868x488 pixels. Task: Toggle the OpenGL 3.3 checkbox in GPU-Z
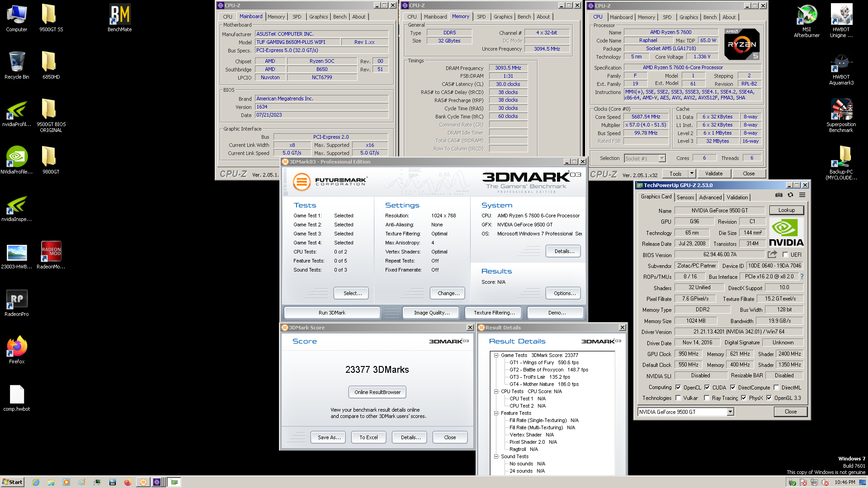[x=769, y=398]
